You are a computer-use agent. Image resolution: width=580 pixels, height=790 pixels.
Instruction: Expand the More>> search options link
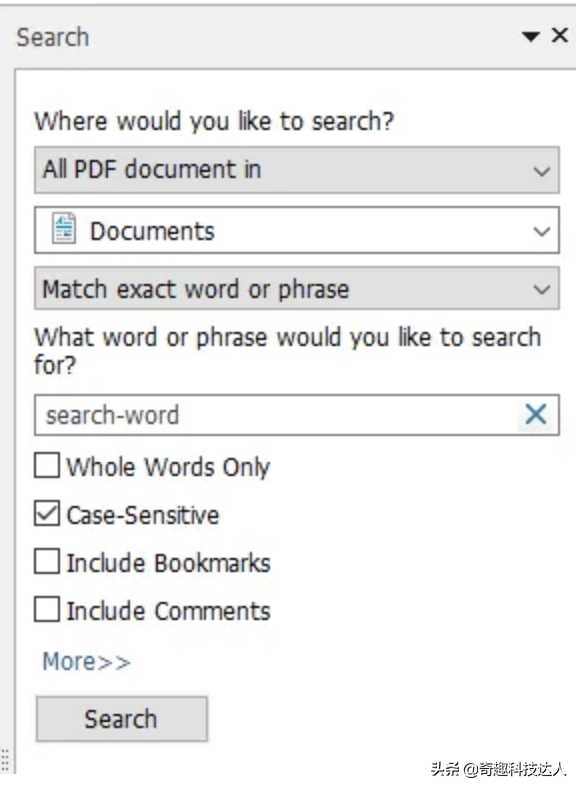tap(87, 662)
